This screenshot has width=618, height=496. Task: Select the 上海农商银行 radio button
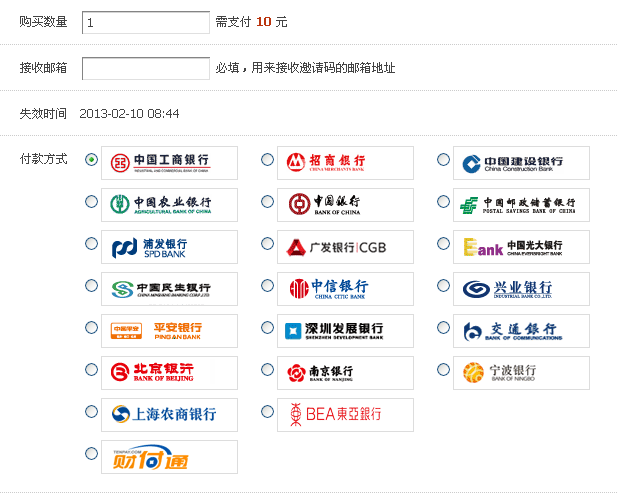(91, 412)
